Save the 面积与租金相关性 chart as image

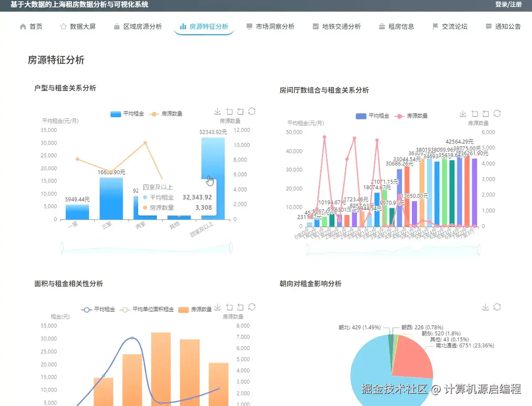click(217, 307)
